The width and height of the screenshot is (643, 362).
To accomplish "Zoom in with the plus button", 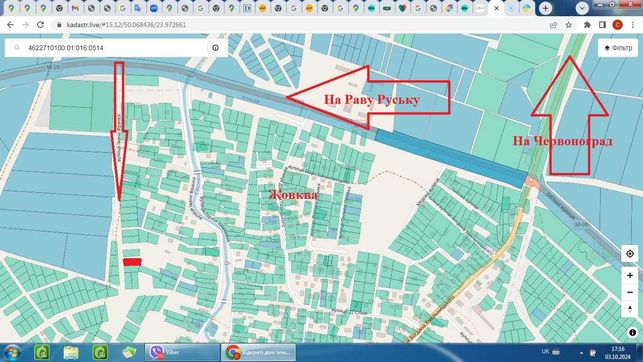I will pyautogui.click(x=630, y=275).
